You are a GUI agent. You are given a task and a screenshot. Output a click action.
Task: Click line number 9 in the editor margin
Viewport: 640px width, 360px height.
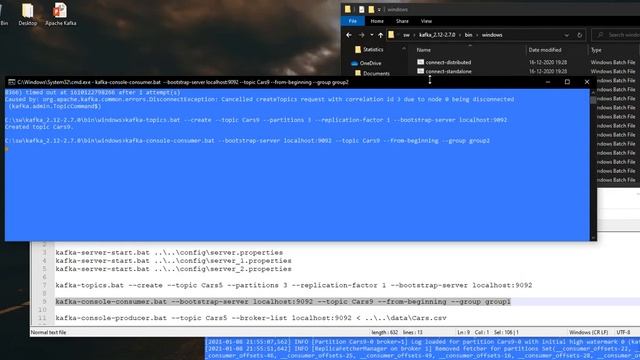[x=44, y=302]
